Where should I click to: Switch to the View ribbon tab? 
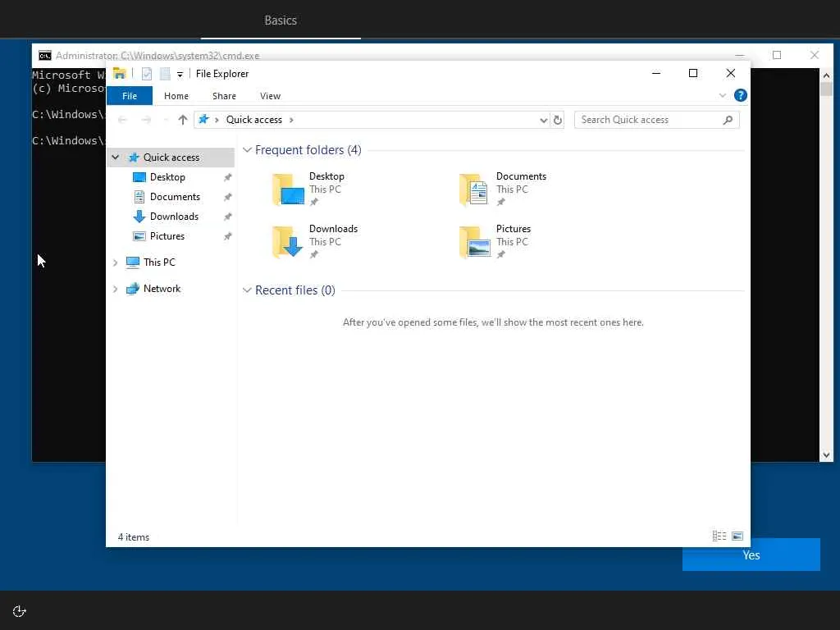click(270, 96)
